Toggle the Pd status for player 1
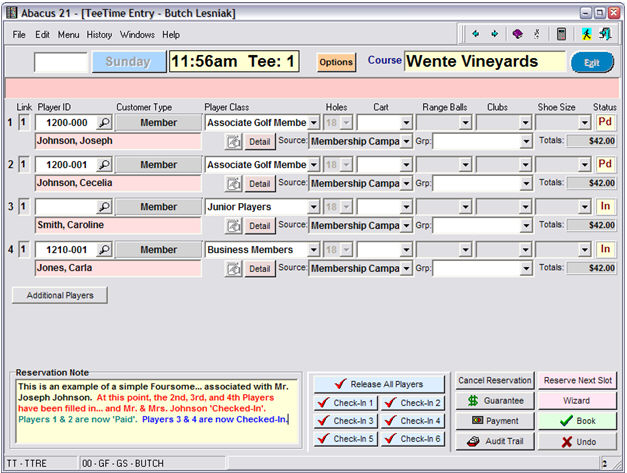 (605, 122)
